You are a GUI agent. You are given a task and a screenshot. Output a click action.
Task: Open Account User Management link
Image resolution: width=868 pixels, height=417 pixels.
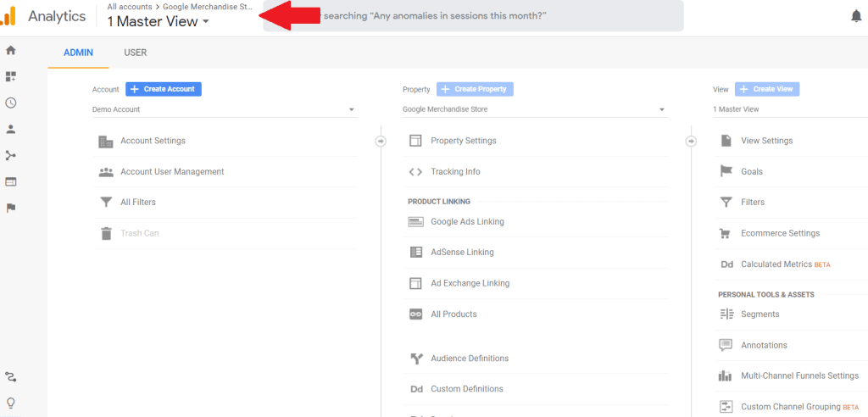172,172
